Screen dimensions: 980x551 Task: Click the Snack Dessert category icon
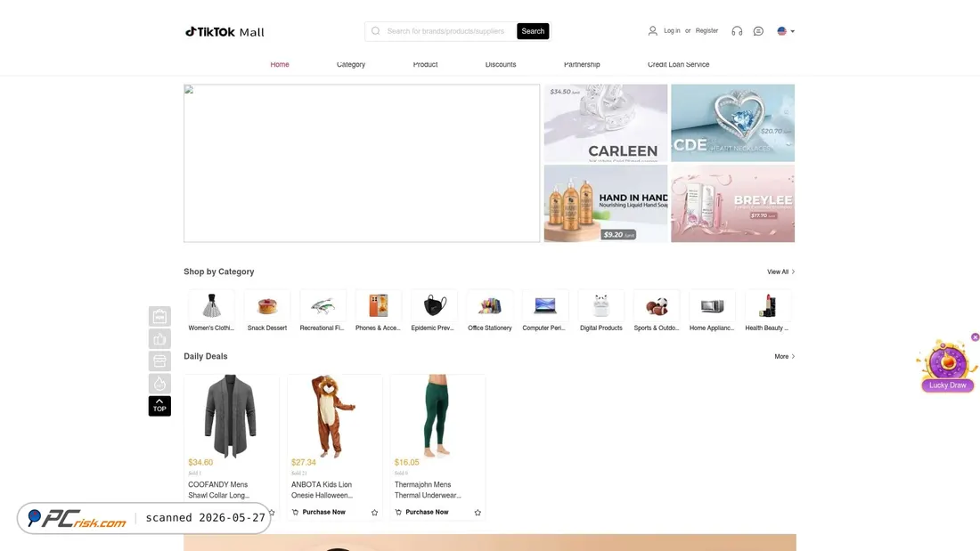(x=267, y=305)
